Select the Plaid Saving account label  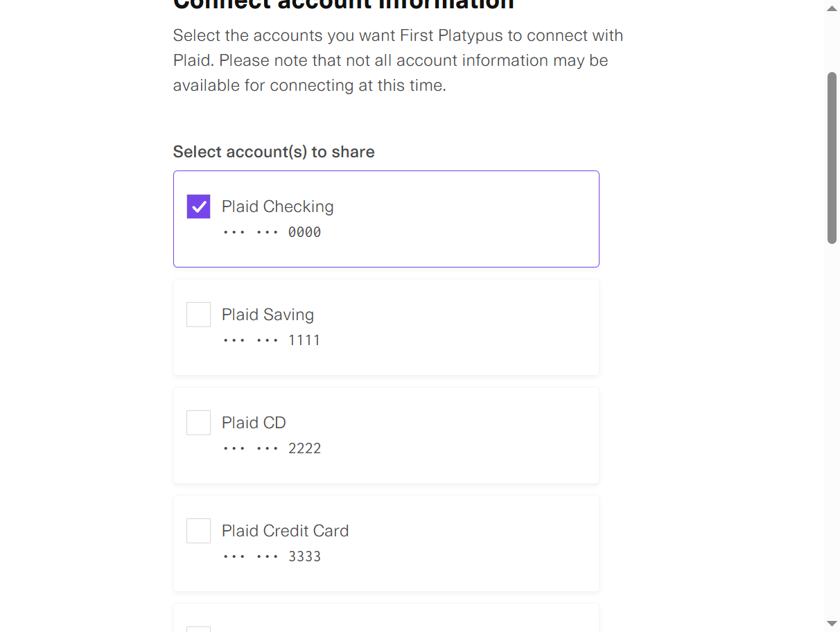click(x=268, y=315)
